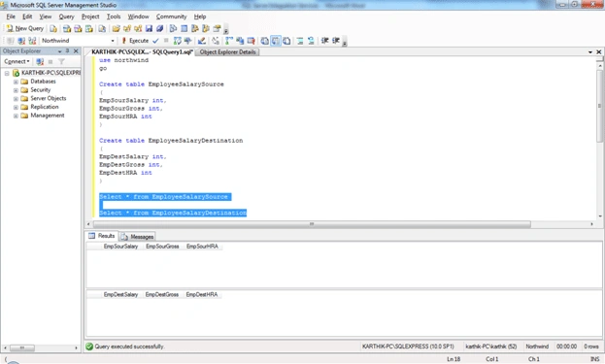605x364 pixels.
Task: Parse the query with the checkmark icon
Action: (155, 41)
